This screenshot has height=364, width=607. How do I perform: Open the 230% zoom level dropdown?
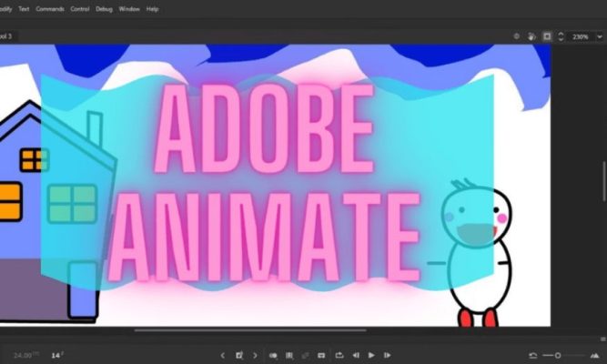click(x=600, y=36)
